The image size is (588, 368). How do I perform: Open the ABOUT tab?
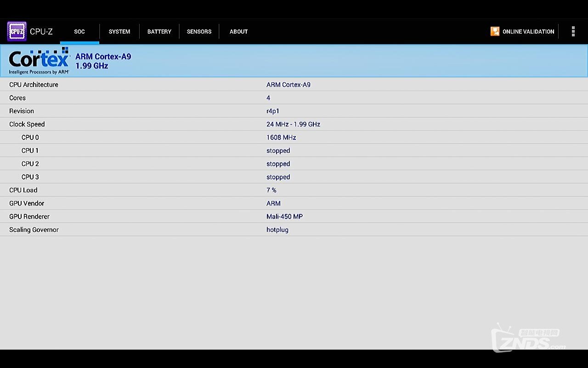[239, 32]
